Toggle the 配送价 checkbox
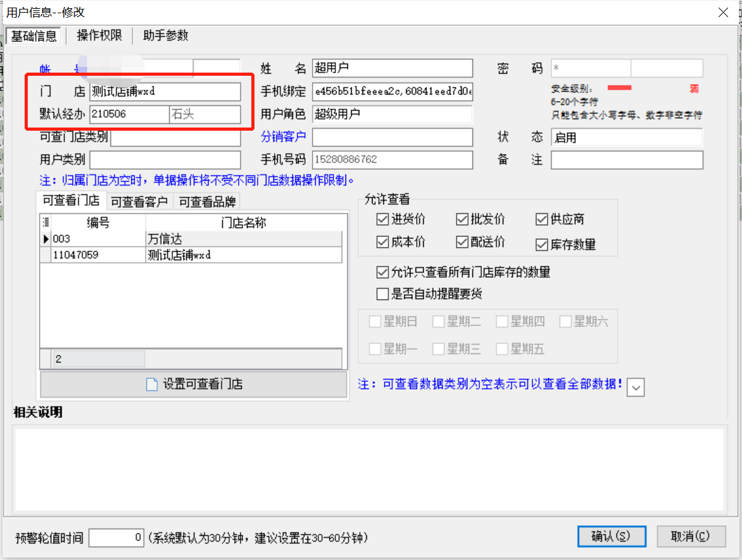This screenshot has width=742, height=560. [462, 242]
